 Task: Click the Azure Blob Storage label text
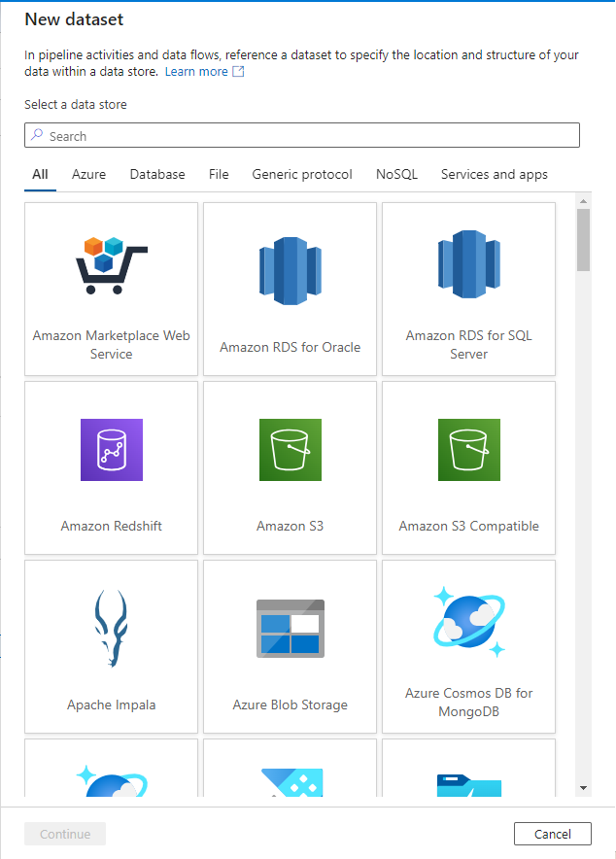[x=291, y=704]
